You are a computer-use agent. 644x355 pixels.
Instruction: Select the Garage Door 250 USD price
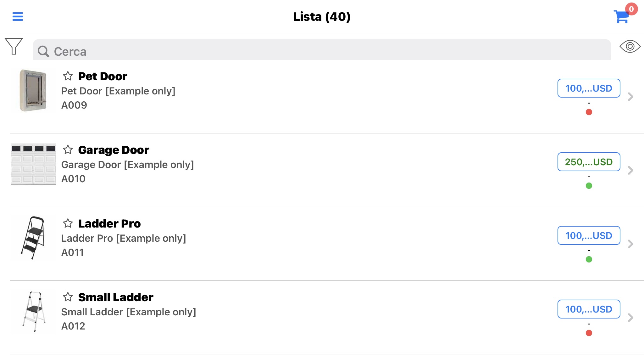click(589, 162)
